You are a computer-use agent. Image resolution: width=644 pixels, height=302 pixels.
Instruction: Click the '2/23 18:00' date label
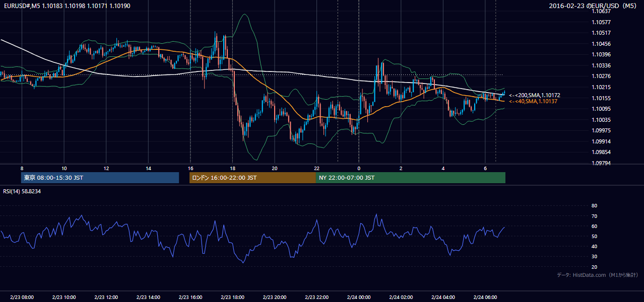click(x=232, y=297)
